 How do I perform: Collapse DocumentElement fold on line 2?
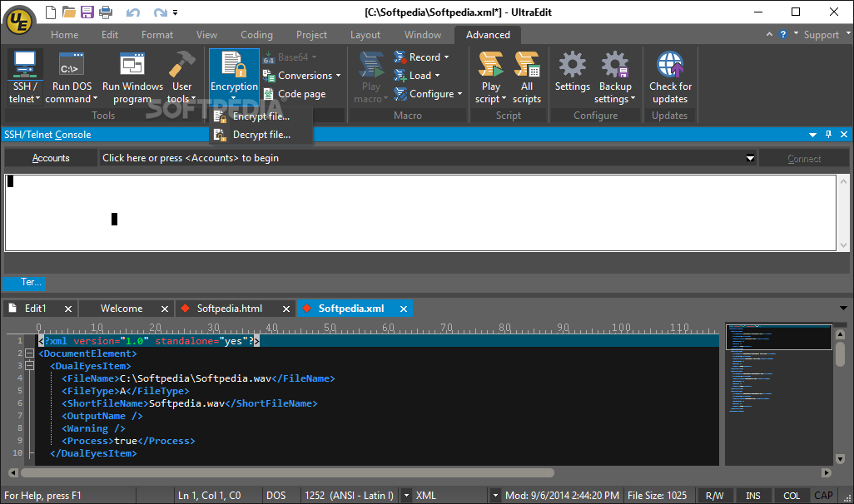coord(29,353)
